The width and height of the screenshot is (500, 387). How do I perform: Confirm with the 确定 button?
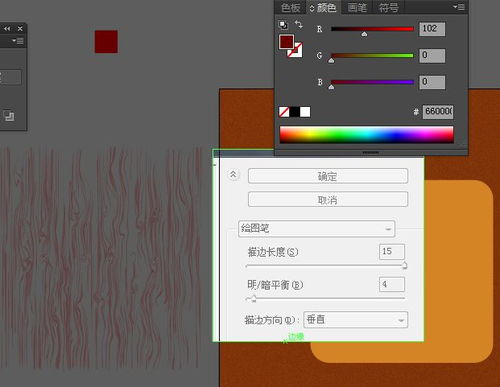(328, 176)
